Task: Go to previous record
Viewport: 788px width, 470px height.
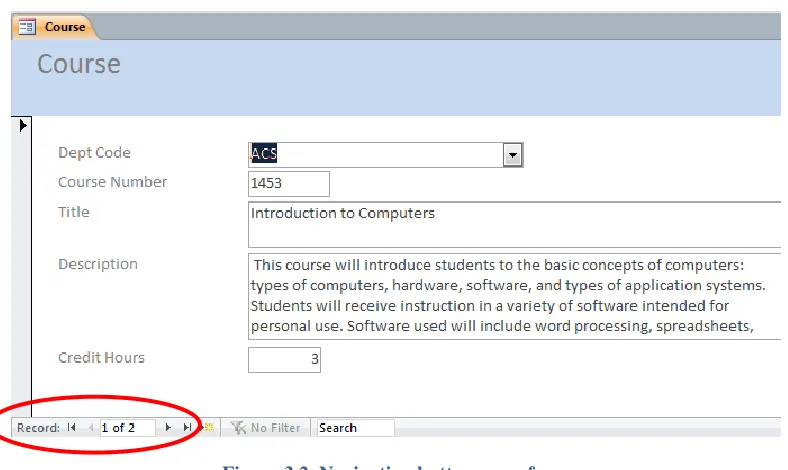Action: pos(91,427)
